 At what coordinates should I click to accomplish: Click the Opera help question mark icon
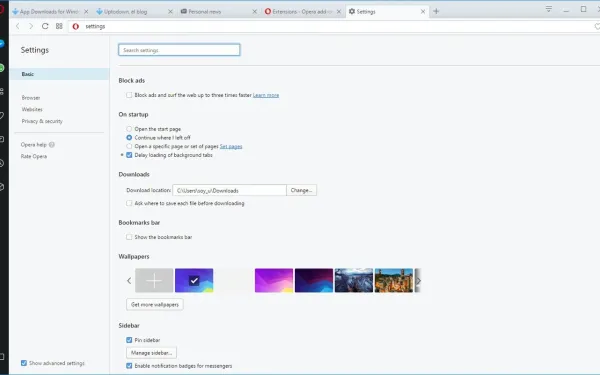[x=52, y=145]
